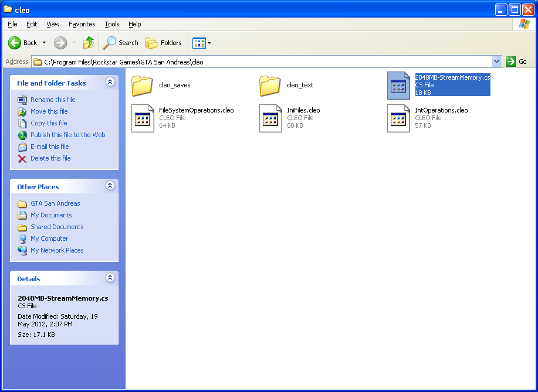
Task: Open the View menu
Action: point(53,24)
